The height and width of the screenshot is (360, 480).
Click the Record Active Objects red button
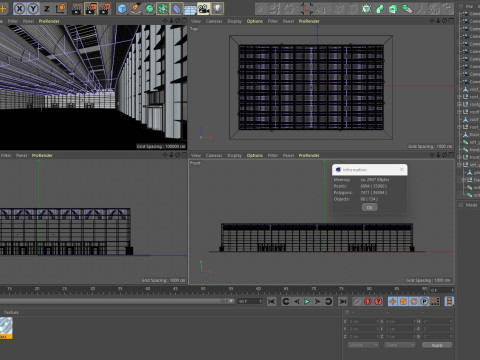(368, 302)
